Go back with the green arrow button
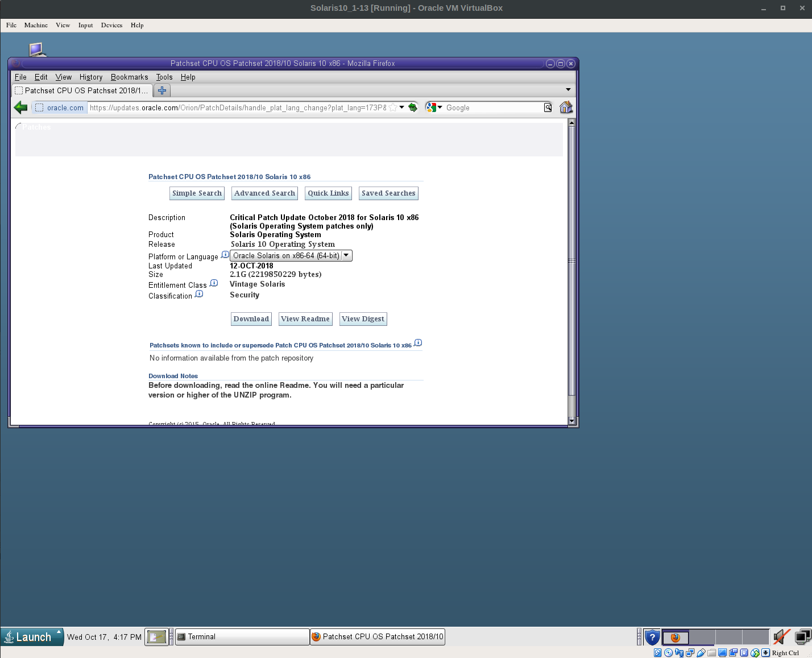The height and width of the screenshot is (658, 812). (x=20, y=107)
